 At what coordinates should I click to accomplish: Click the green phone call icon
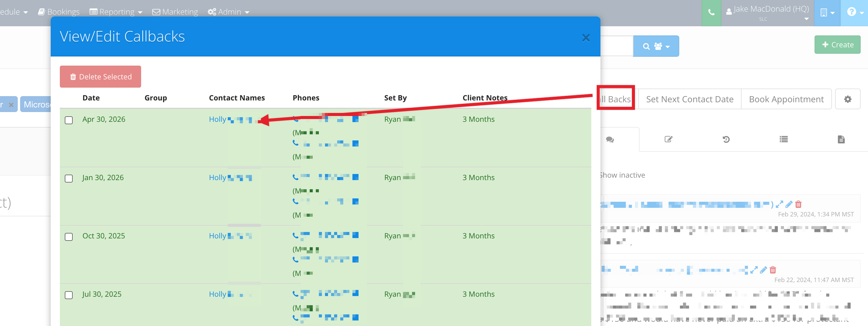(x=711, y=13)
